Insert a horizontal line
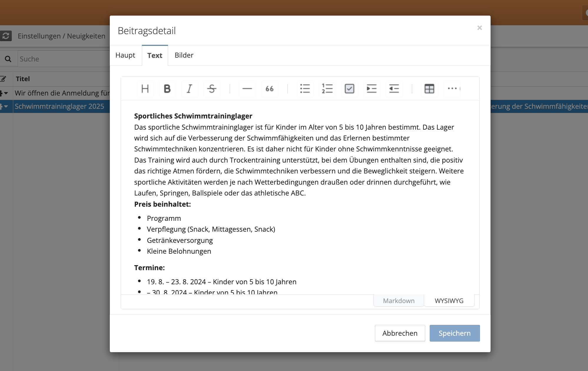 pyautogui.click(x=247, y=88)
